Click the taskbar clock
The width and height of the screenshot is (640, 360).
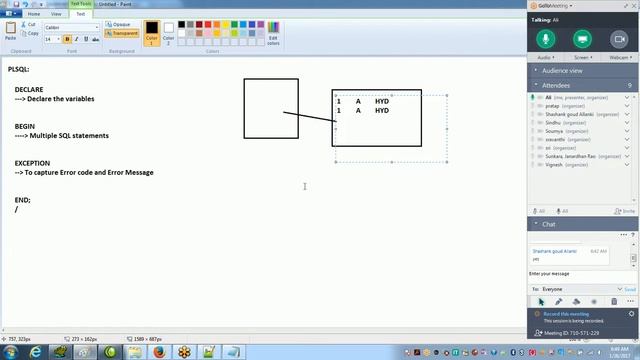click(x=619, y=352)
